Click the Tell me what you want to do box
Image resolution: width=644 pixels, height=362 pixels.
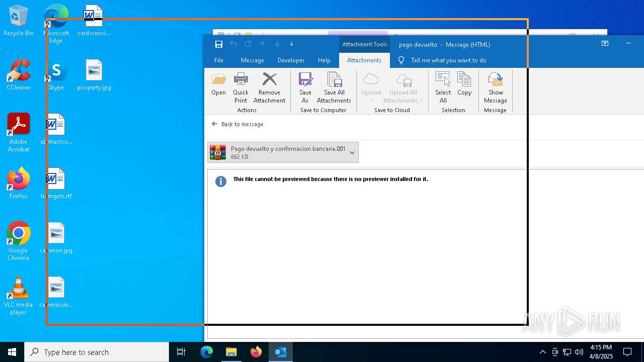click(448, 60)
